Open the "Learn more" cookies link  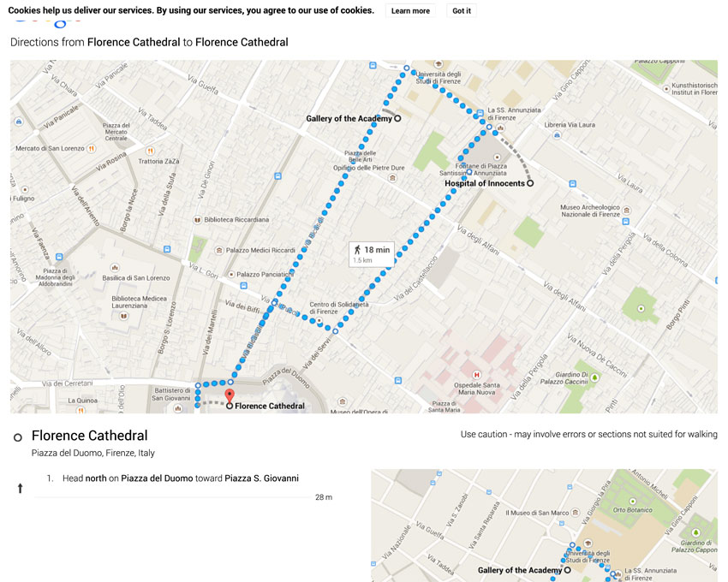410,11
